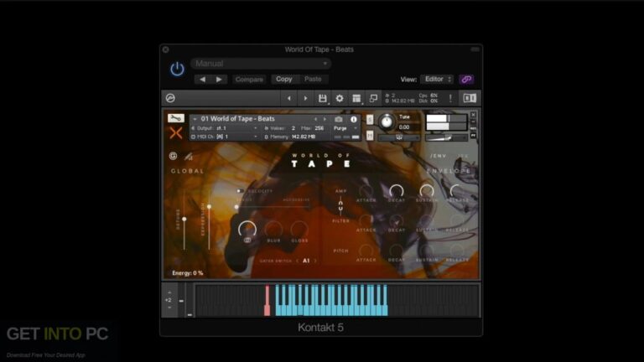The height and width of the screenshot is (362, 644).
Task: Click the Tune knob
Action: coord(386,122)
